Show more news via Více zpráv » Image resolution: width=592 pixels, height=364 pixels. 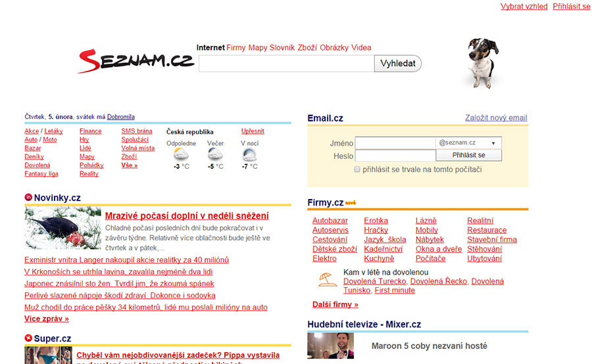47,319
